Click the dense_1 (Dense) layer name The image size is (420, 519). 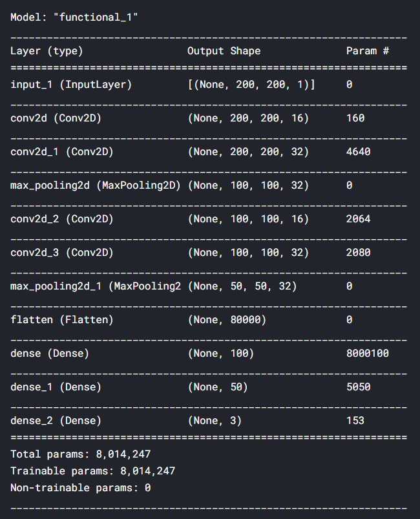coord(56,387)
